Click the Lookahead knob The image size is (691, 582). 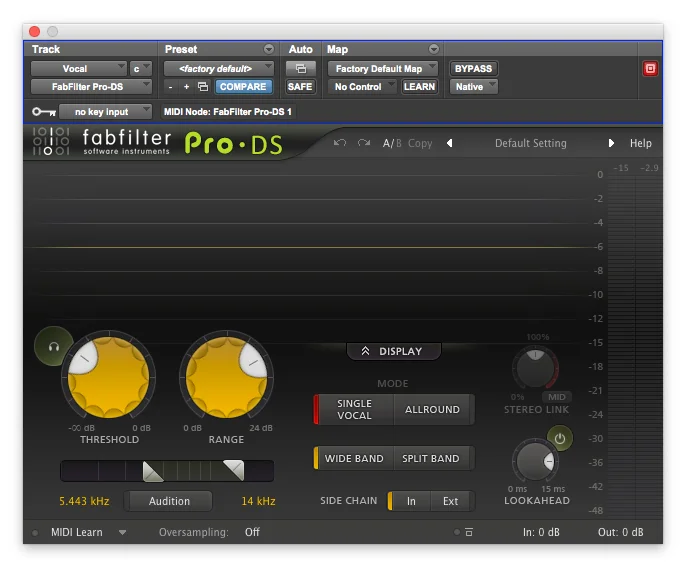(535, 460)
